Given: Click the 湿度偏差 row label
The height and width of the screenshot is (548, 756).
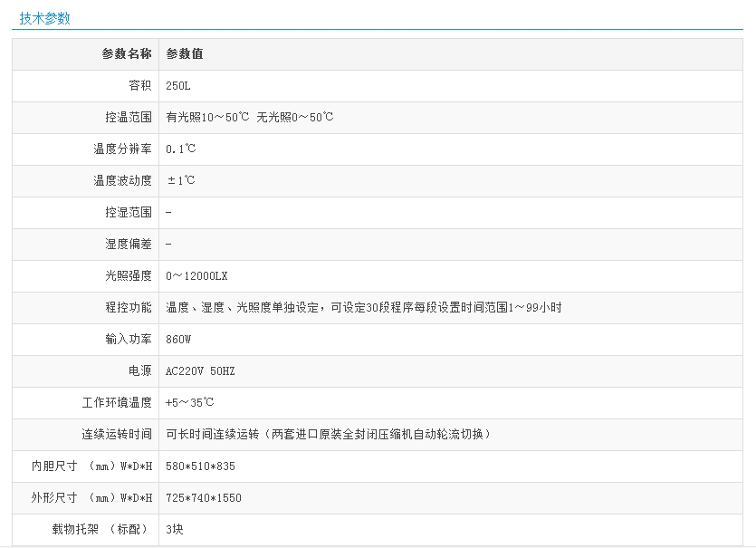Looking at the screenshot, I should pos(128,245).
